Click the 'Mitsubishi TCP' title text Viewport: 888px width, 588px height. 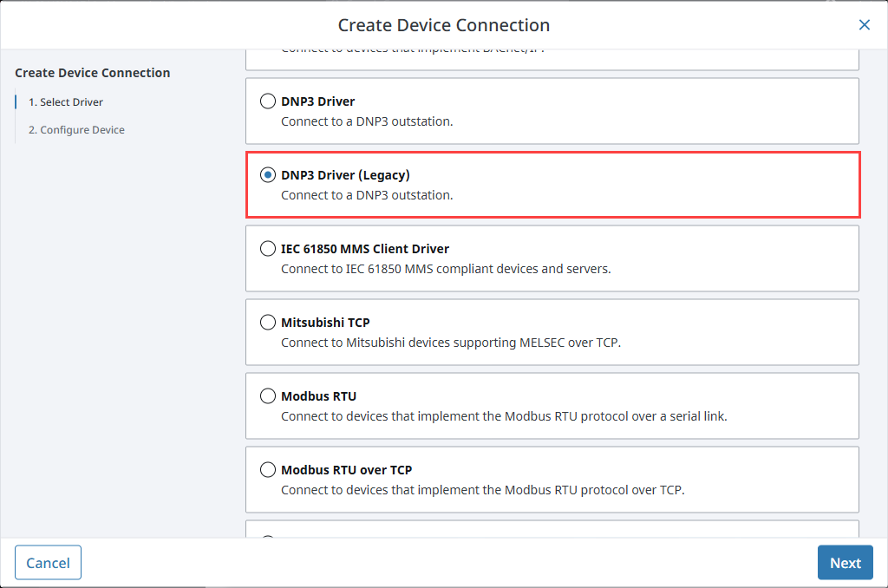pos(325,323)
